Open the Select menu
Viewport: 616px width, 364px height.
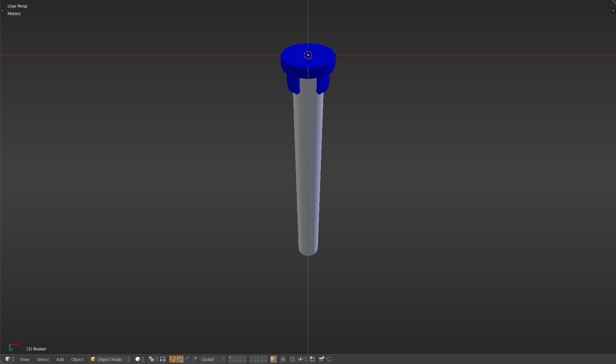point(43,359)
